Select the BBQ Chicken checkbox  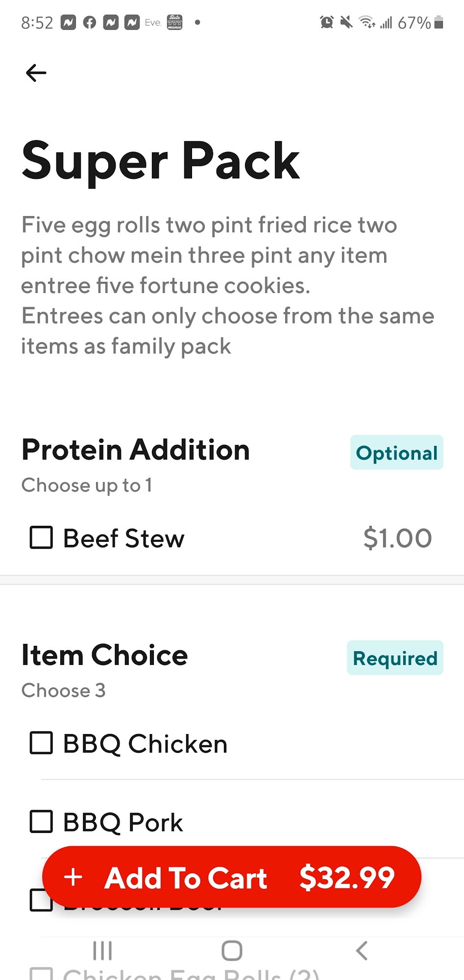tap(41, 743)
